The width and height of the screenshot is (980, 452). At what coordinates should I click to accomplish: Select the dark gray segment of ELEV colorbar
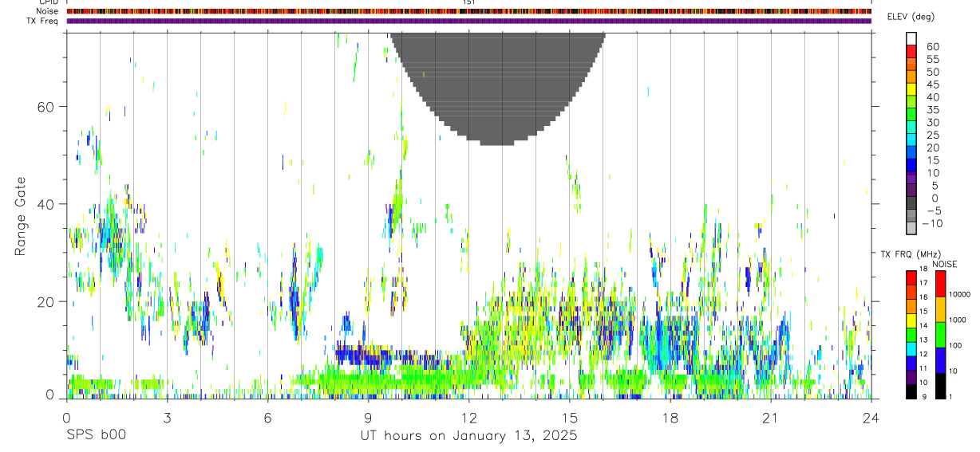point(912,202)
